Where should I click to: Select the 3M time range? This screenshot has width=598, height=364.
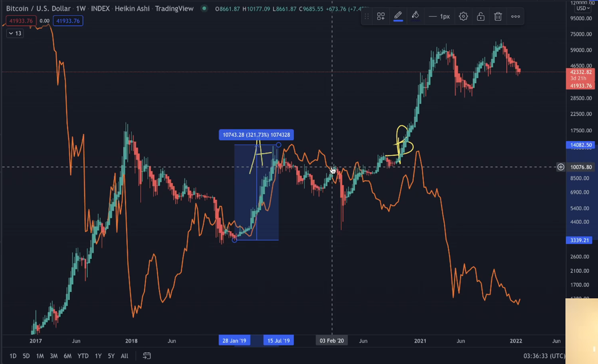(x=53, y=356)
